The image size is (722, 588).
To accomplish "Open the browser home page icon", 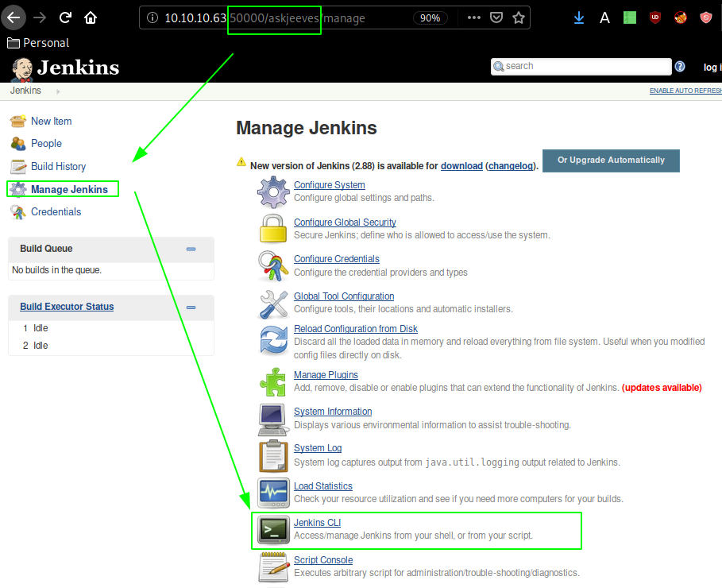I will pos(91,17).
